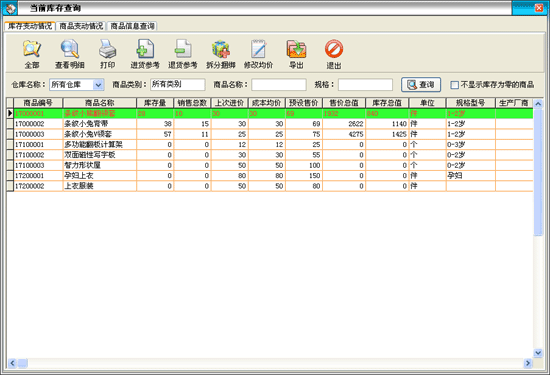The height and width of the screenshot is (375, 550).
Task: Click the 查询 search button
Action: (x=421, y=85)
